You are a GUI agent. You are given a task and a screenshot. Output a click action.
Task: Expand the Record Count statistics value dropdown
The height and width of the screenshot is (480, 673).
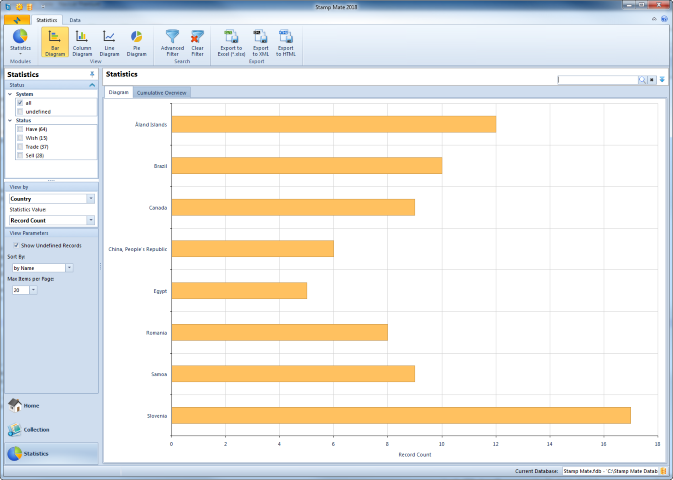(x=91, y=220)
